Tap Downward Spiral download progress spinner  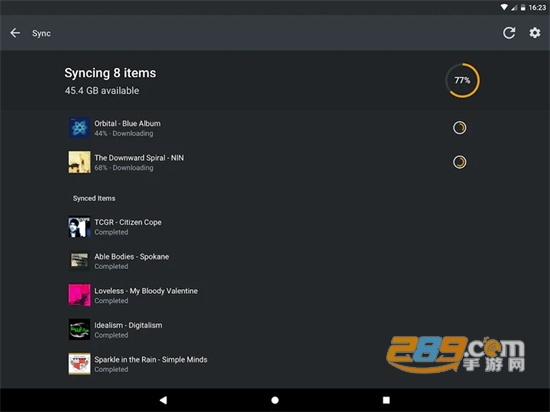point(460,162)
